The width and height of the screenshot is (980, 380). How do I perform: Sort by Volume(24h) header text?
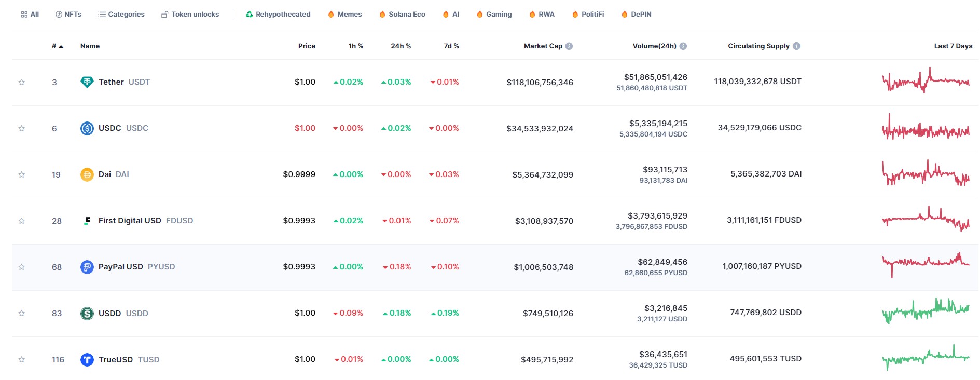[x=655, y=46]
